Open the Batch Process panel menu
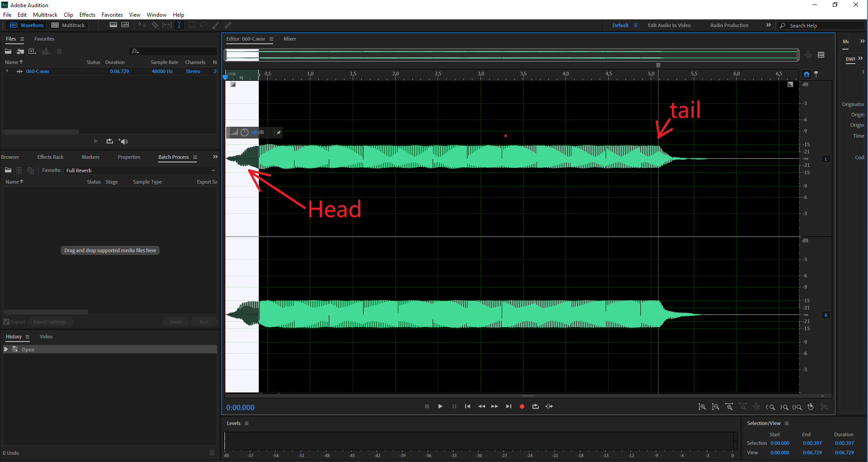868x462 pixels. (x=195, y=157)
